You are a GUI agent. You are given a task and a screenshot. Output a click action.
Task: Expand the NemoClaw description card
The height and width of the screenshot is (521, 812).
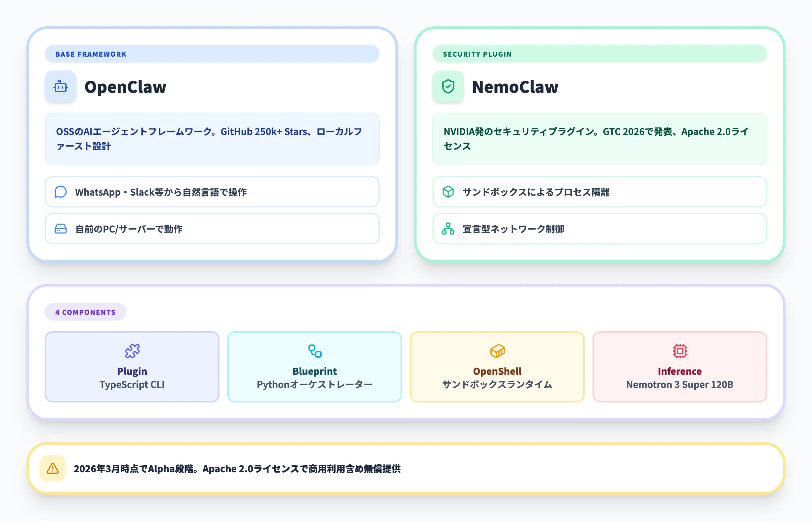coord(600,139)
